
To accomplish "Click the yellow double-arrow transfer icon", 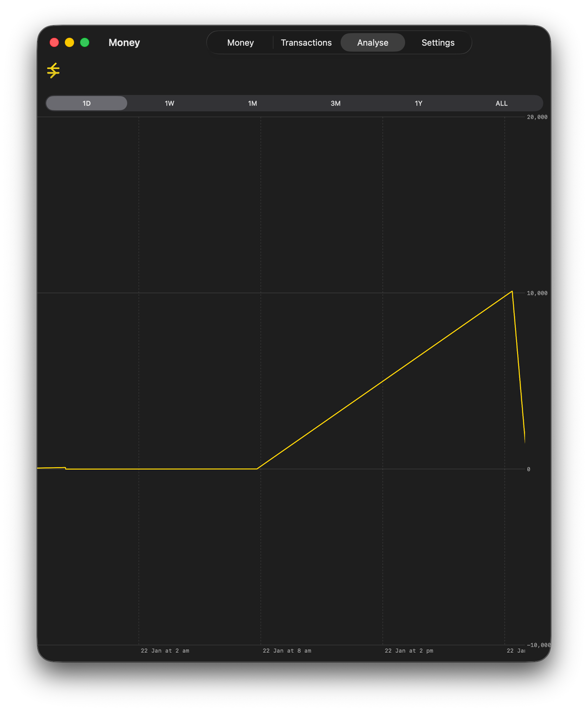I will pyautogui.click(x=53, y=71).
